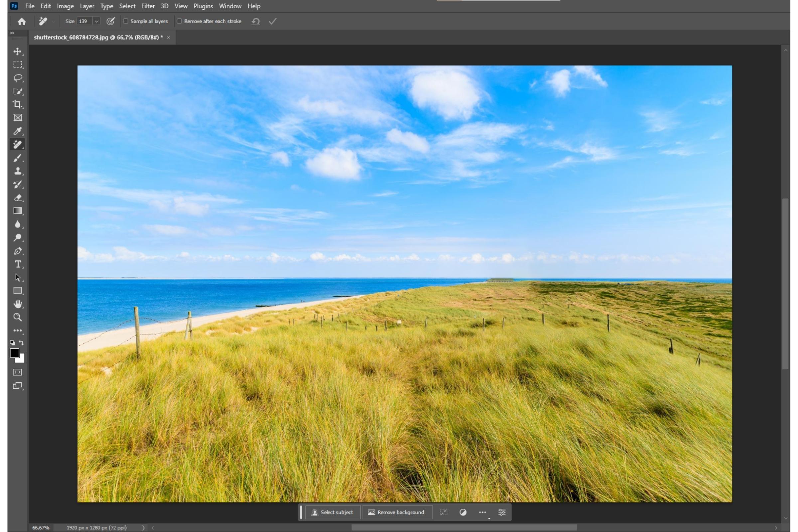Select the Hand tool
This screenshot has width=798, height=532.
point(18,304)
